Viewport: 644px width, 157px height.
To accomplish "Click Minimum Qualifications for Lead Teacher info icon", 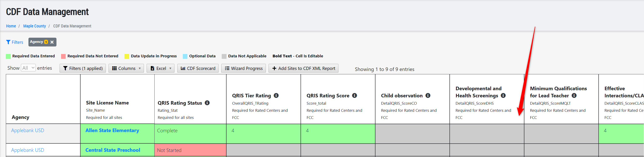I will click(x=574, y=95).
